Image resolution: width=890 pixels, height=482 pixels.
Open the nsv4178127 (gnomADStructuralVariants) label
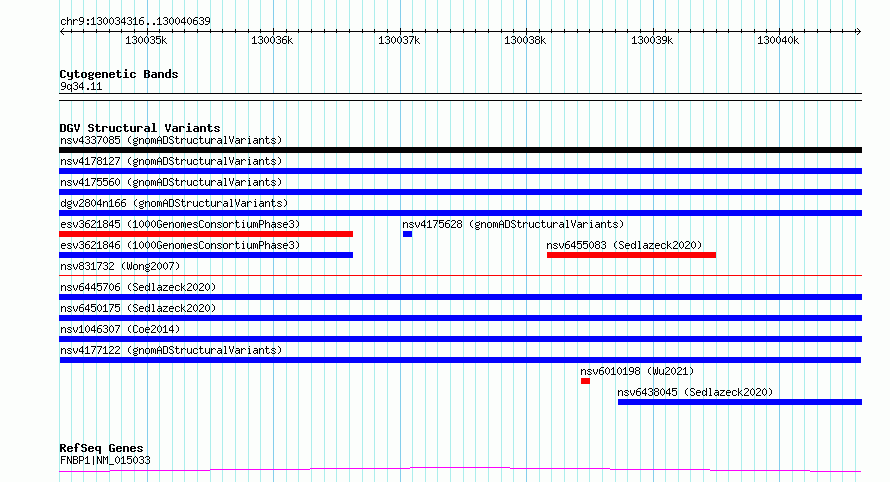(171, 161)
